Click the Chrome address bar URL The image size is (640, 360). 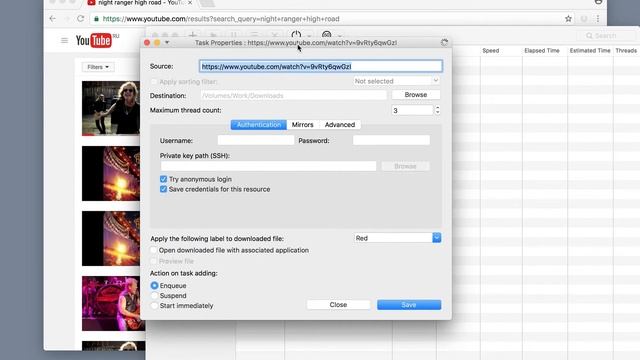tap(221, 19)
